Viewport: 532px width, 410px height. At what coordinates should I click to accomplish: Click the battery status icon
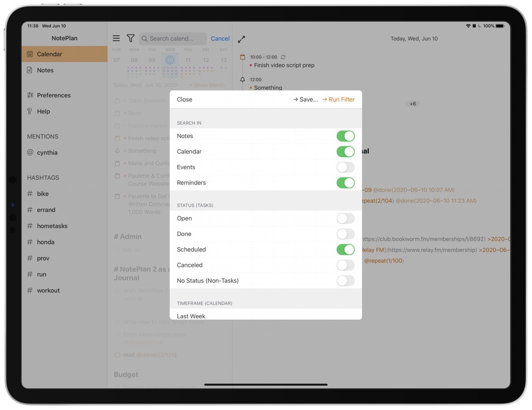pyautogui.click(x=500, y=26)
